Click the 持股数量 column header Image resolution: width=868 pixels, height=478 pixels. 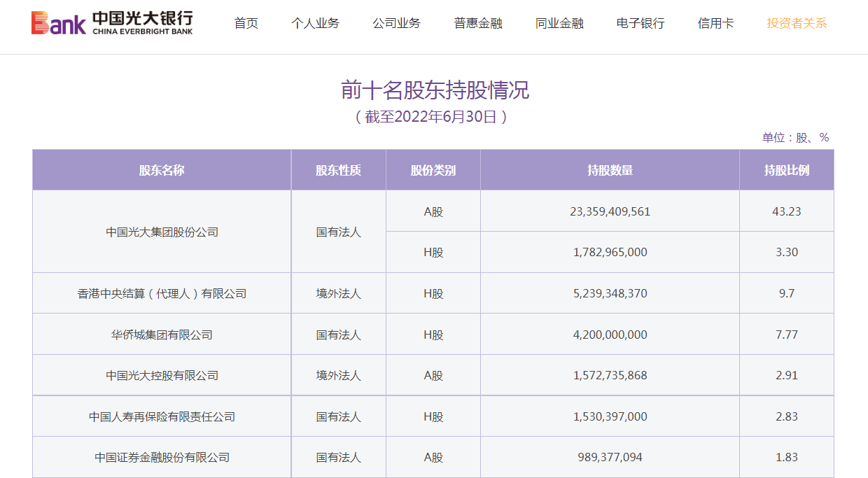[x=610, y=170]
